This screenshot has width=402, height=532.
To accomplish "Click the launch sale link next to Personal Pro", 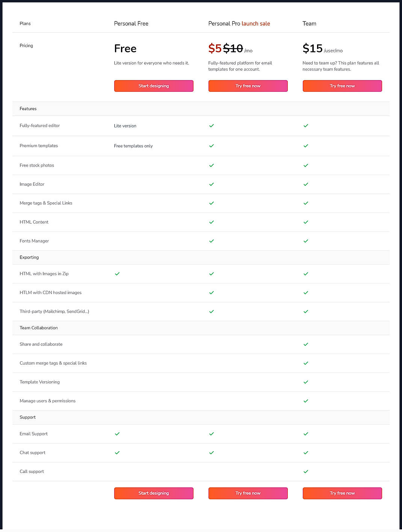I will [x=256, y=23].
